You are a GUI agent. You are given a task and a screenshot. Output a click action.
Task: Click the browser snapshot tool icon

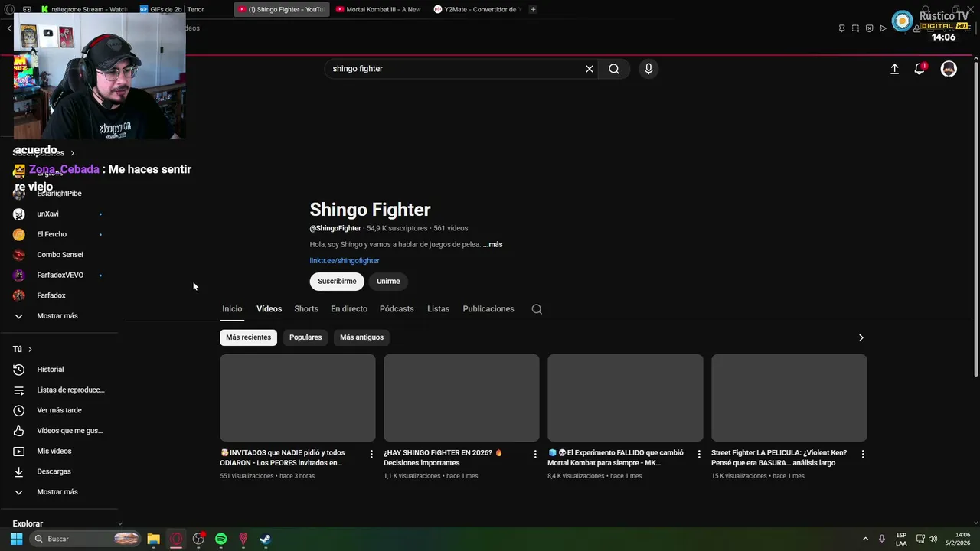pyautogui.click(x=855, y=28)
